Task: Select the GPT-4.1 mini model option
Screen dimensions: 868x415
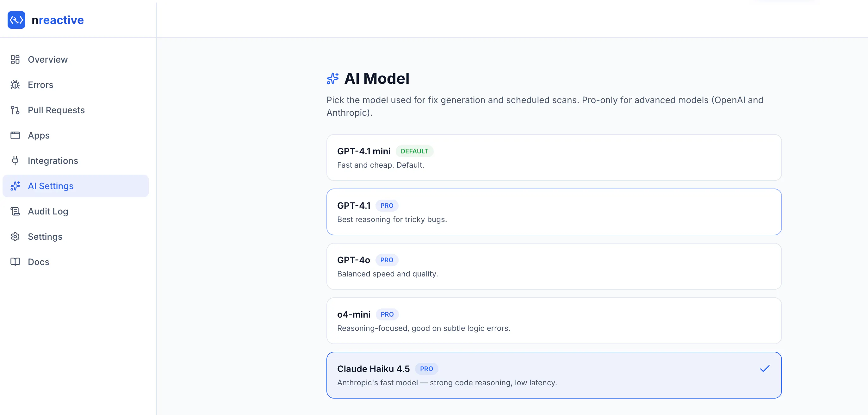Action: [x=554, y=158]
